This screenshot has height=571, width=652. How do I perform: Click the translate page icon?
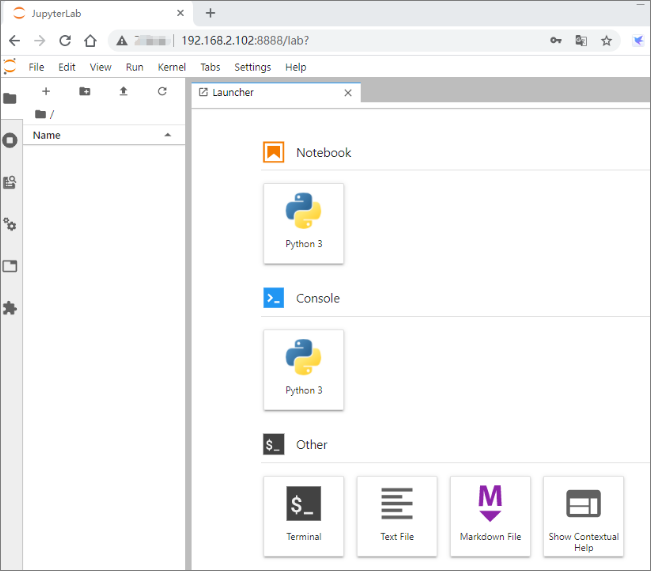pos(581,40)
